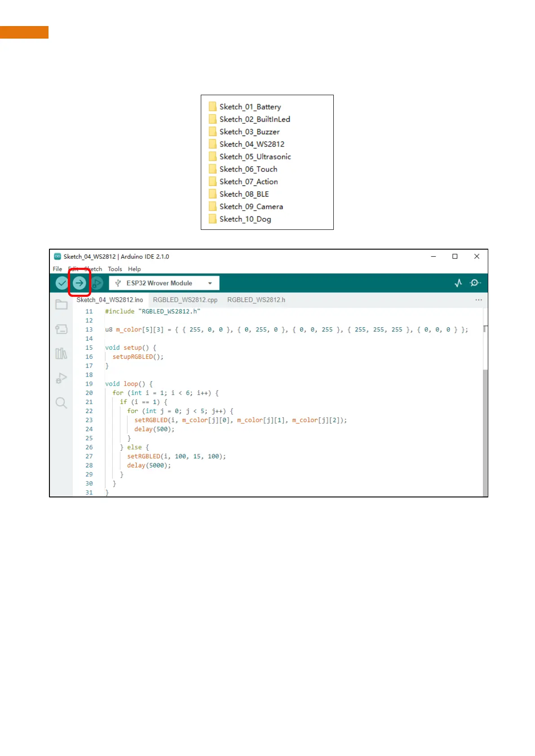Click the three-dots tab overflow menu
Screen dimensions: 535x756
478,300
